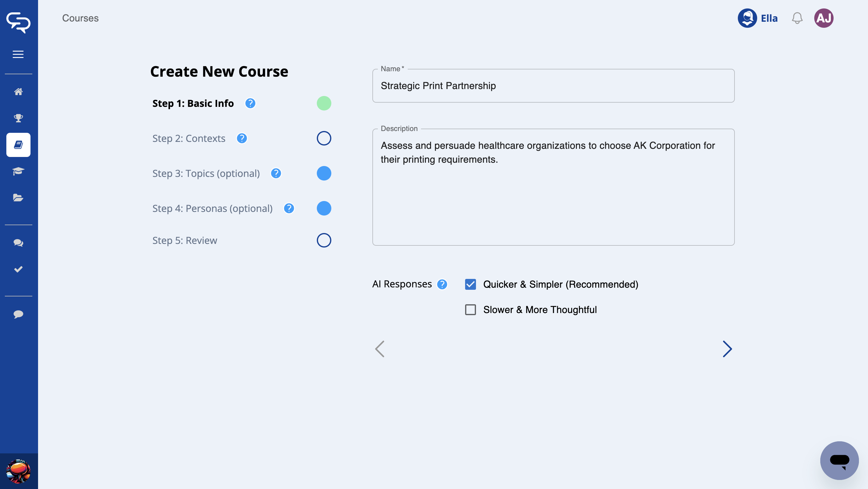The width and height of the screenshot is (868, 489).
Task: Open the AJ user profile avatar
Action: point(824,18)
